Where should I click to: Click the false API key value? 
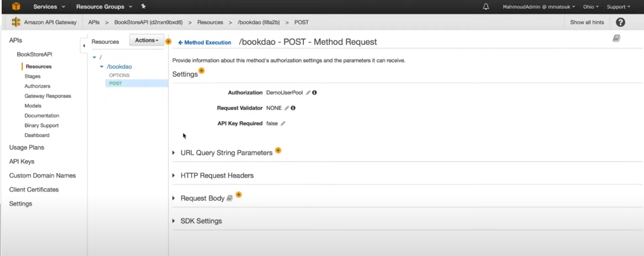tap(272, 123)
